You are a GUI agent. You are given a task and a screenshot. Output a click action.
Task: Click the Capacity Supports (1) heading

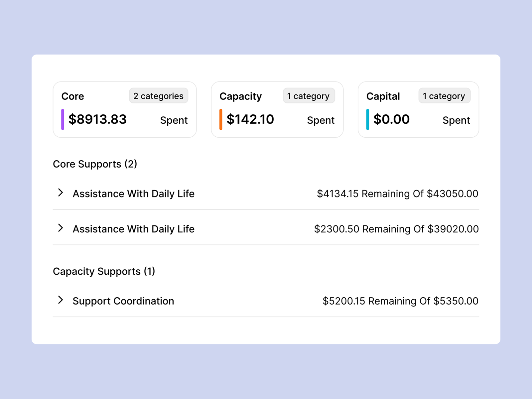tap(104, 272)
